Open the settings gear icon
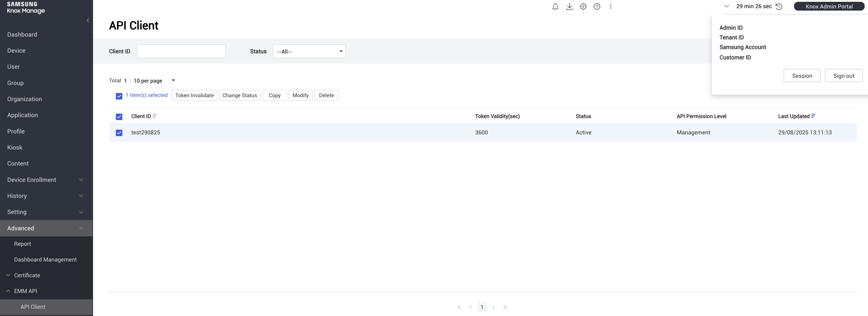This screenshot has height=316, width=868. point(583,7)
